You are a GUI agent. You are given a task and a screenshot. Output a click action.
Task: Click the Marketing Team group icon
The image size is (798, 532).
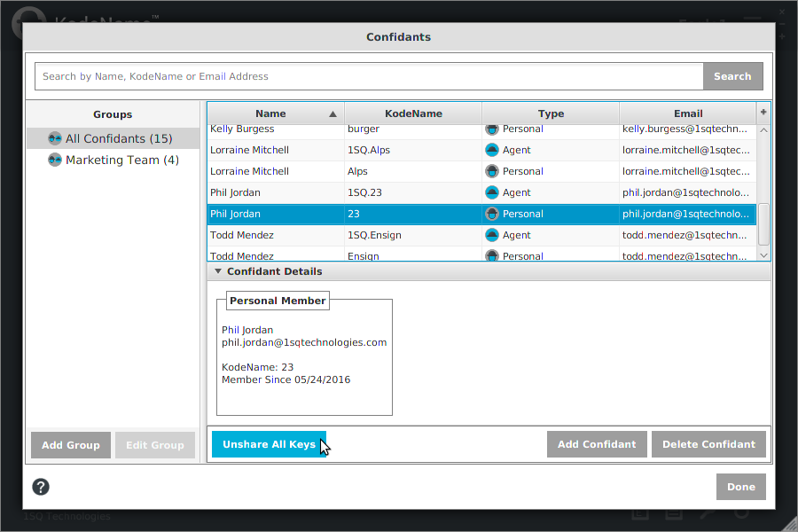(54, 160)
